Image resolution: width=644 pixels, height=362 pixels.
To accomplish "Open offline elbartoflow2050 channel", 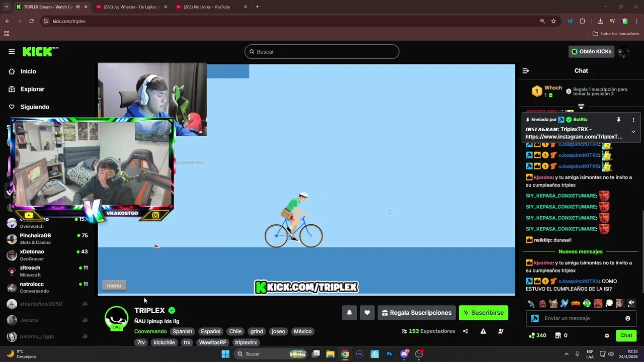I will point(48,304).
